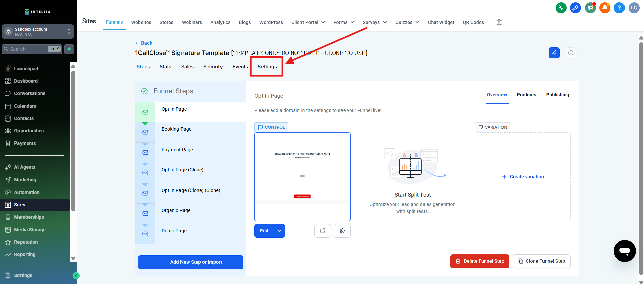Screen dimensions: 644x284
Task: Click the green phone dialer icon
Action: [561, 8]
